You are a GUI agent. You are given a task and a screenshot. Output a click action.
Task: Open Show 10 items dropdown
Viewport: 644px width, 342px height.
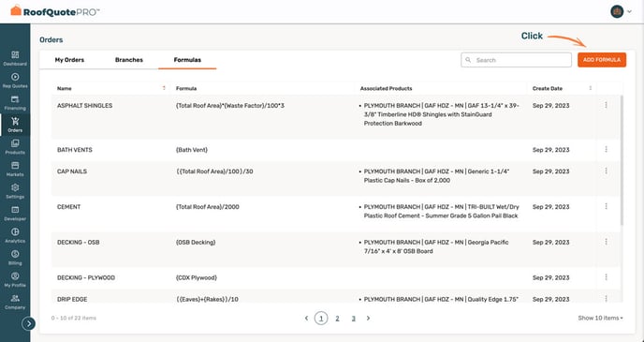click(600, 318)
